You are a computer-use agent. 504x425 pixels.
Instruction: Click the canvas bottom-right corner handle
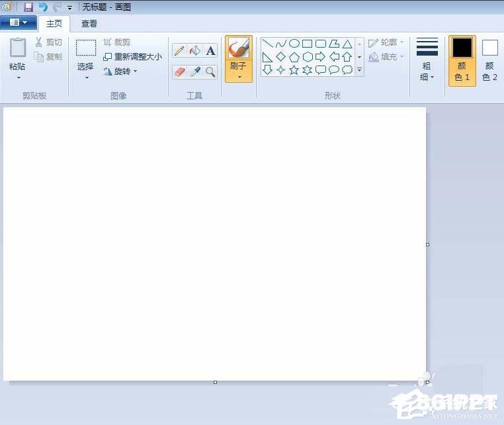point(427,382)
